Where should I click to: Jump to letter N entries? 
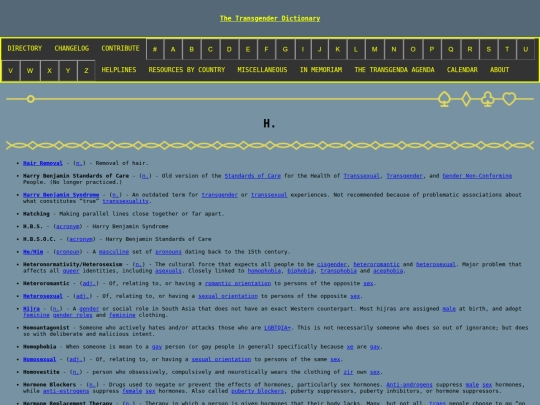[394, 49]
